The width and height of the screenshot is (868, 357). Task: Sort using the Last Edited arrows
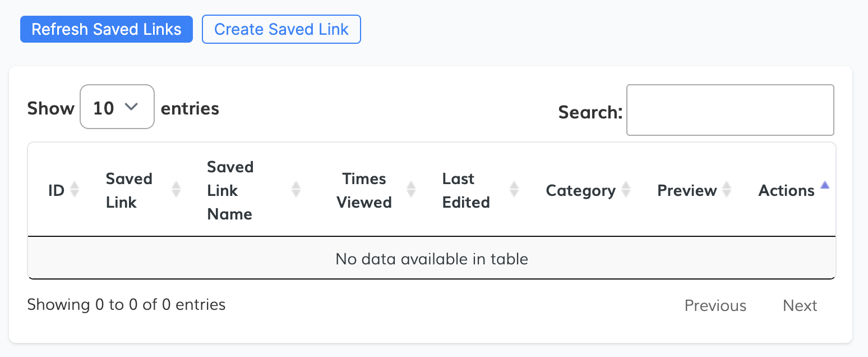[514, 190]
